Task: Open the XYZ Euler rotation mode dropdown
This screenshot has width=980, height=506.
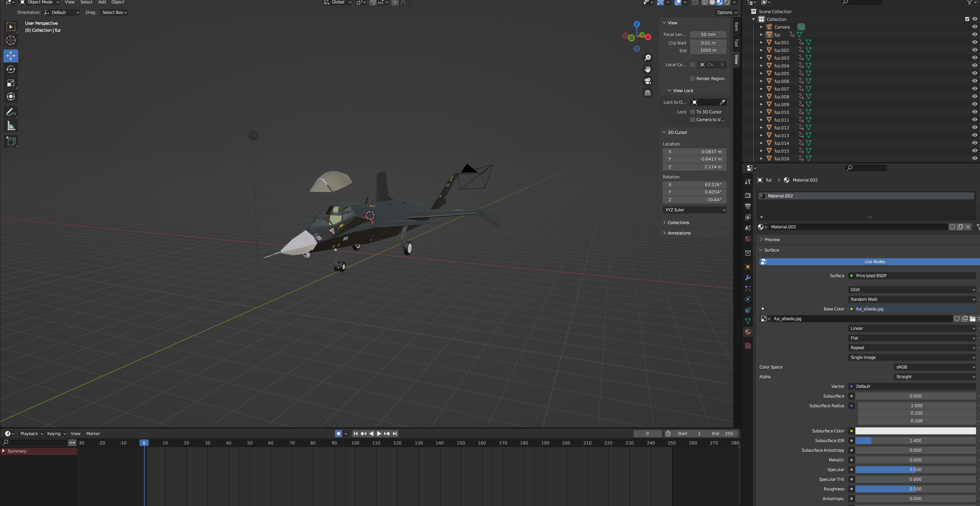Action: tap(695, 210)
